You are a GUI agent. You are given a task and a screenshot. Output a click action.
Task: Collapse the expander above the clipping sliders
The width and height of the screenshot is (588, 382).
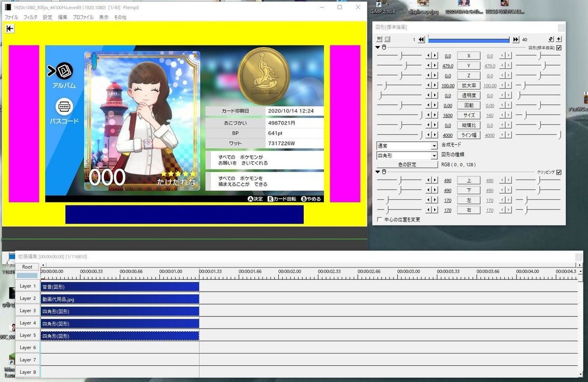pyautogui.click(x=377, y=172)
